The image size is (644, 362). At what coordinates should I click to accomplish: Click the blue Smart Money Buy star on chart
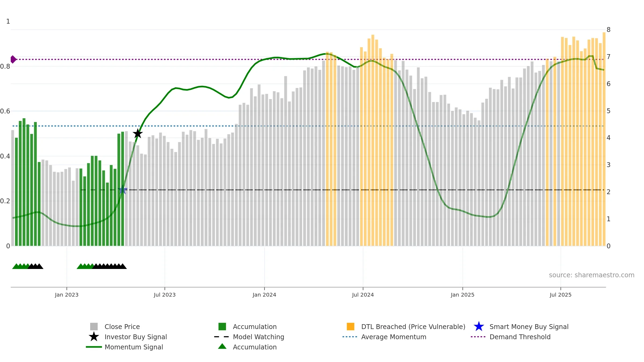[x=123, y=190]
